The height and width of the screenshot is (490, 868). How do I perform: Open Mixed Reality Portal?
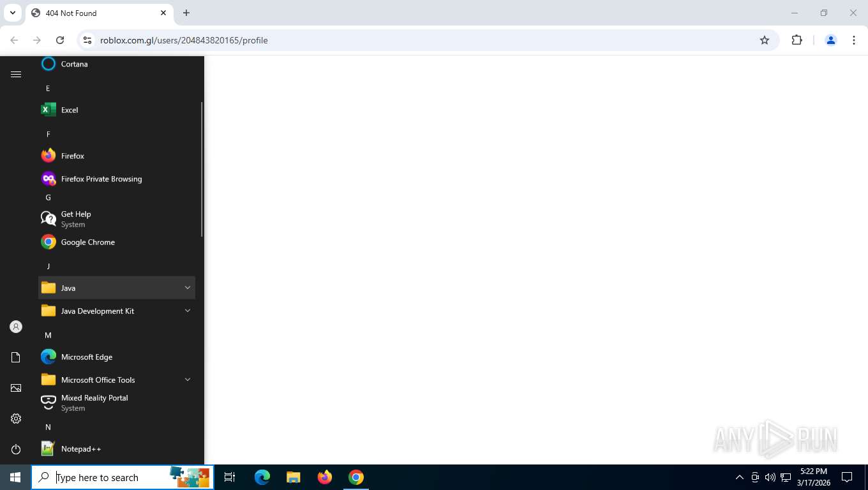click(116, 403)
